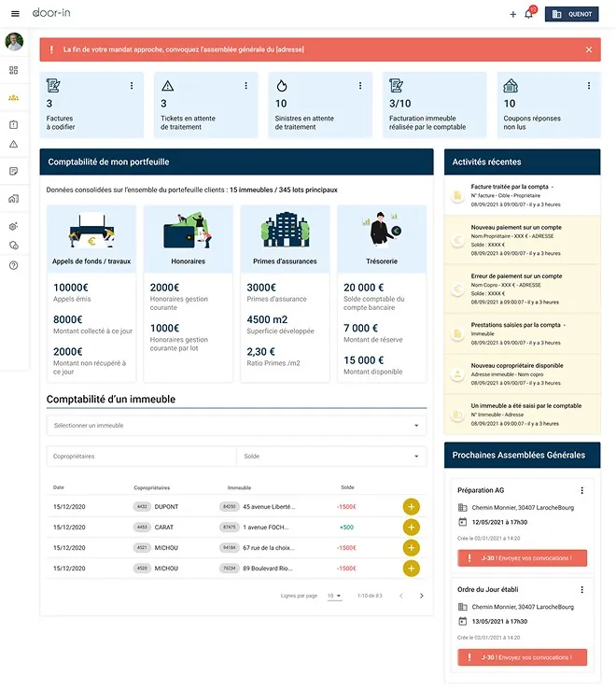Click the door-in logo
Image resolution: width=616 pixels, height=690 pixels.
point(51,13)
